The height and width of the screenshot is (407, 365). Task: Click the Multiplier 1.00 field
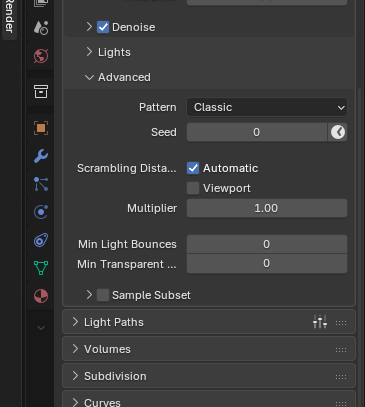[267, 208]
